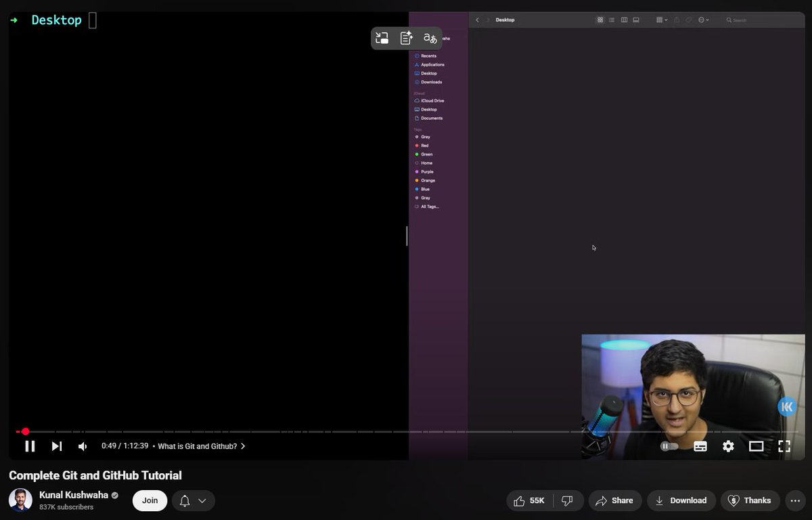Click the Join button
This screenshot has width=812, height=520.
149,500
